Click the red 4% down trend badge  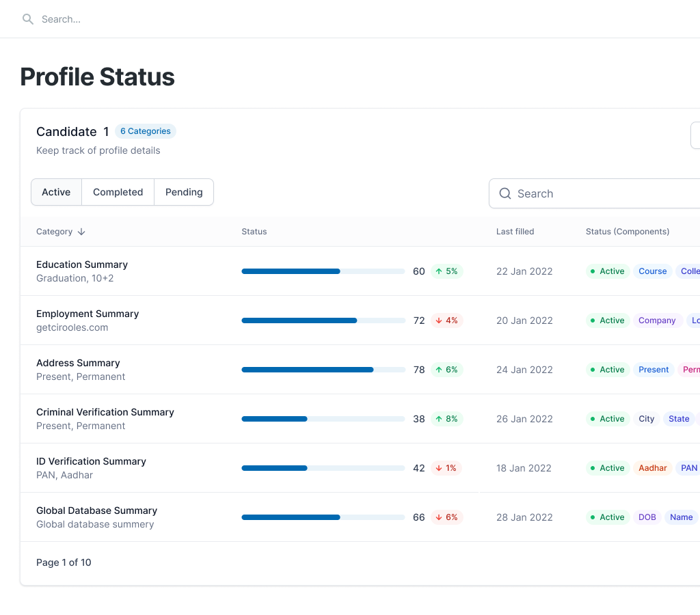[446, 320]
